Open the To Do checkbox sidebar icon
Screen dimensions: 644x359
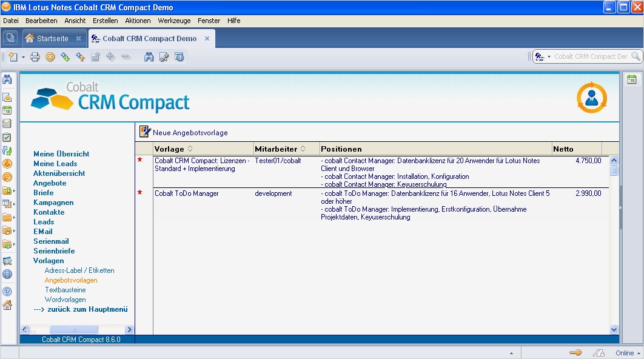point(7,137)
